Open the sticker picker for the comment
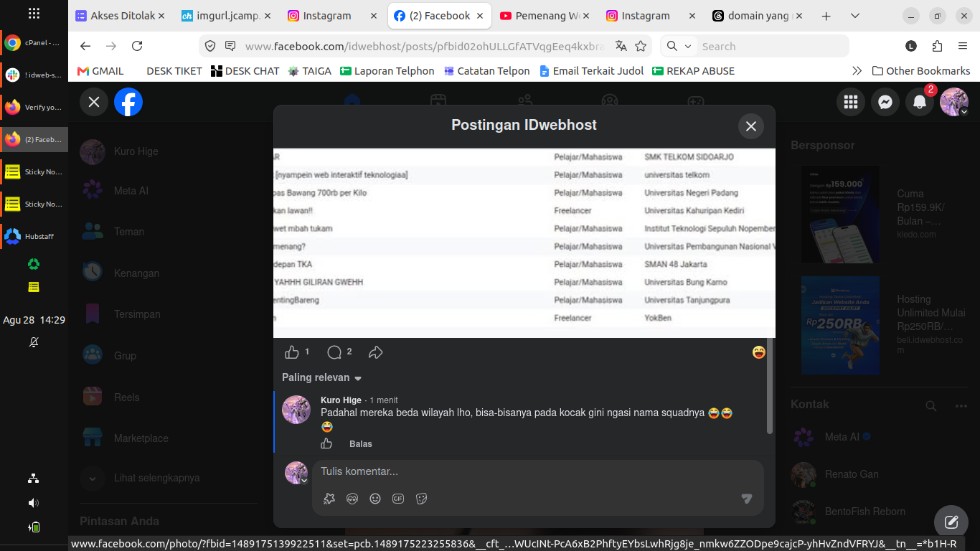The width and height of the screenshot is (980, 551). click(x=421, y=499)
